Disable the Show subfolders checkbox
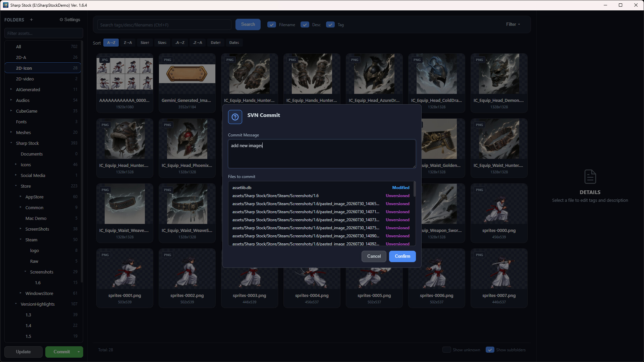The height and width of the screenshot is (362, 644). [490, 350]
